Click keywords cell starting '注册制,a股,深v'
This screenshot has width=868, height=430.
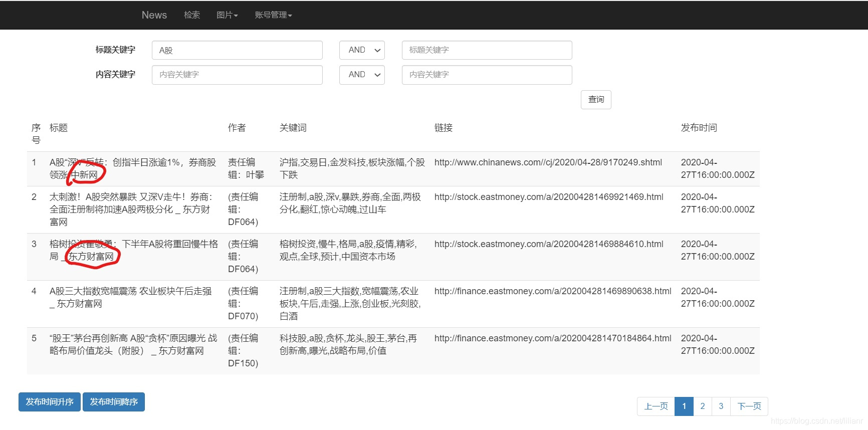(x=350, y=203)
